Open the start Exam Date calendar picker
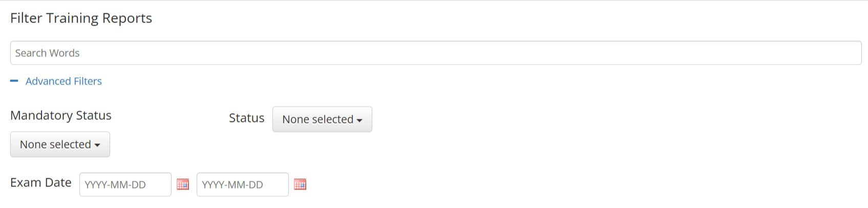This screenshot has width=868, height=208. point(183,184)
